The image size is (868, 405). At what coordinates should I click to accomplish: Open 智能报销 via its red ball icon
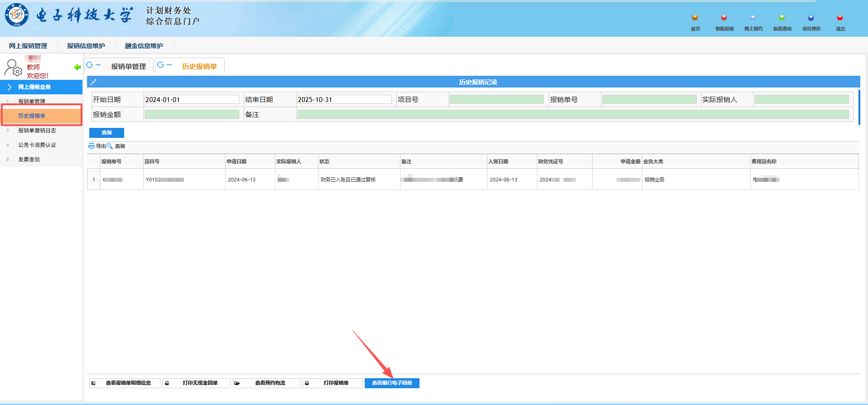click(723, 18)
